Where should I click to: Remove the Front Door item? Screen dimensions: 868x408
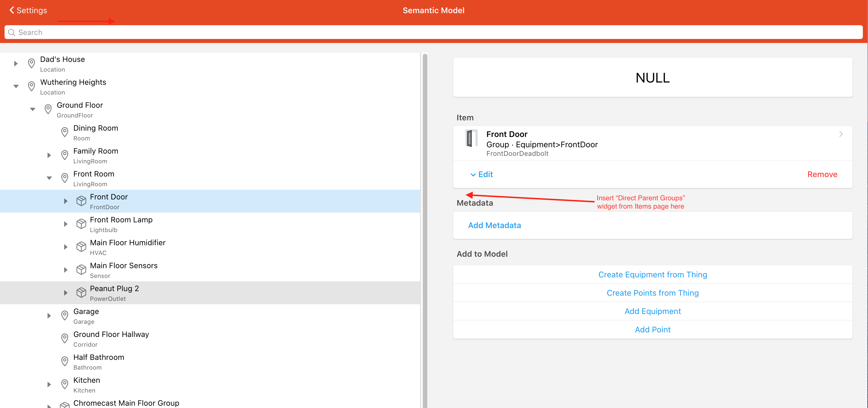(x=822, y=174)
